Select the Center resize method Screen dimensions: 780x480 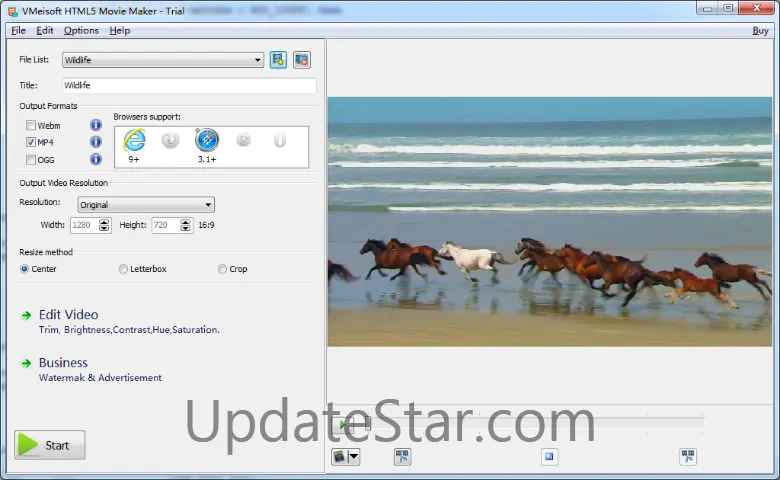[x=24, y=269]
